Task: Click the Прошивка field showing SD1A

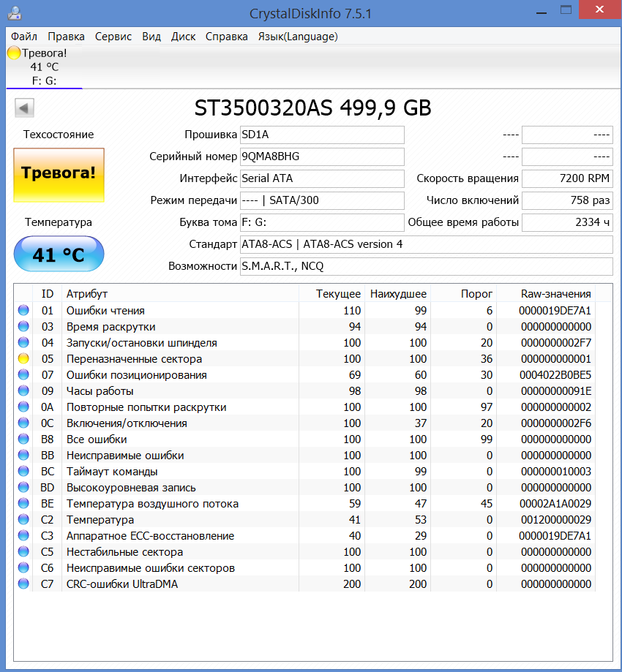Action: coord(322,135)
